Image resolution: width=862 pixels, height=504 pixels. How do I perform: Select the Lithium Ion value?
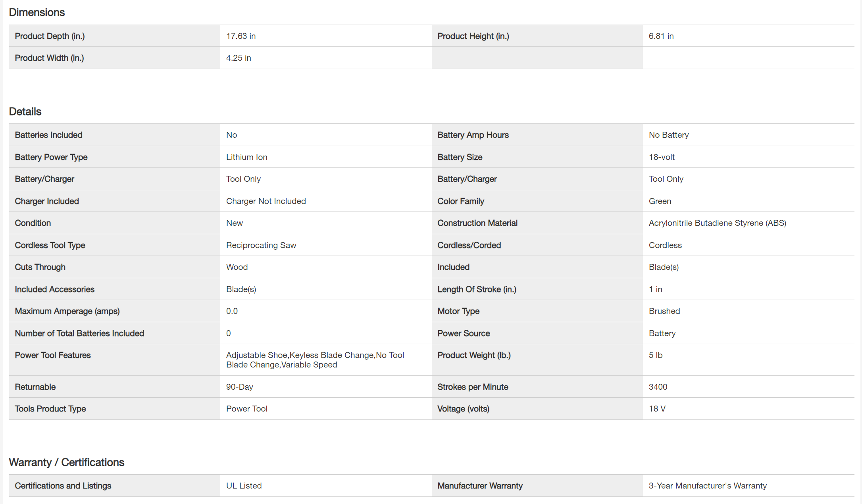[246, 157]
